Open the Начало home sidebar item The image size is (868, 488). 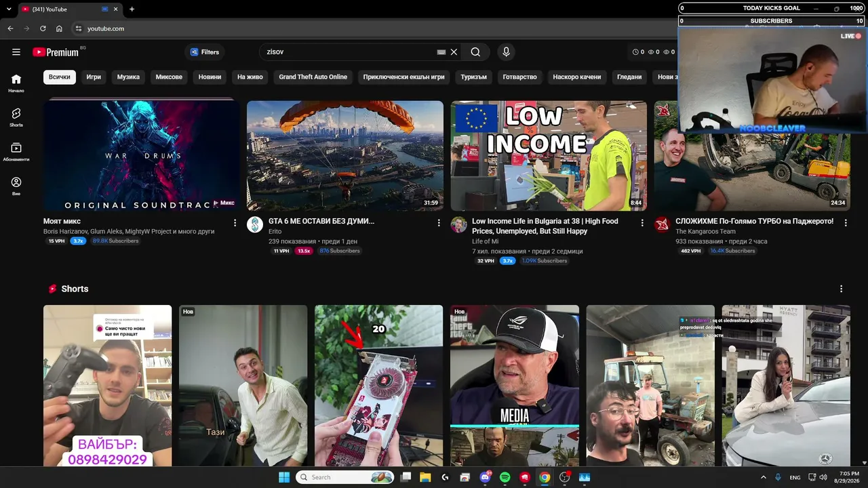[x=16, y=83]
